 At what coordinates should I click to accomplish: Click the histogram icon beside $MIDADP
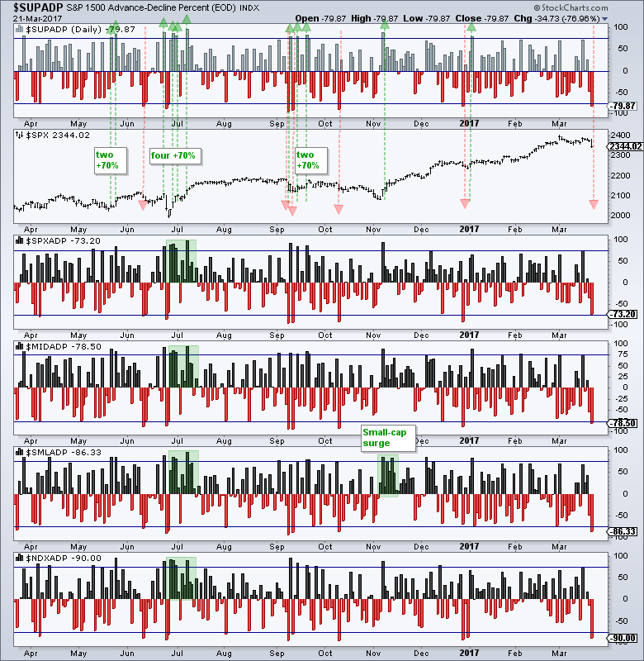point(19,346)
